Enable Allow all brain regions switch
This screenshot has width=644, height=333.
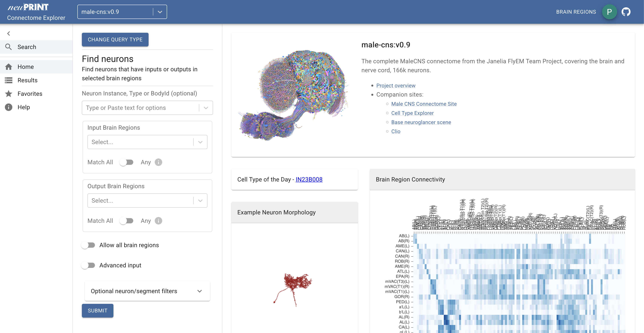tap(88, 245)
